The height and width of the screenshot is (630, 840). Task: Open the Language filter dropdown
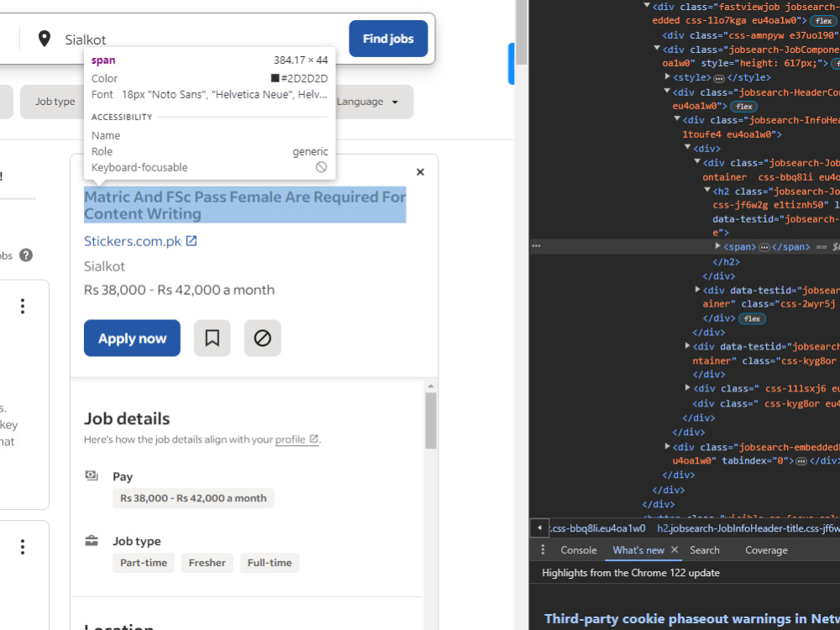367,101
